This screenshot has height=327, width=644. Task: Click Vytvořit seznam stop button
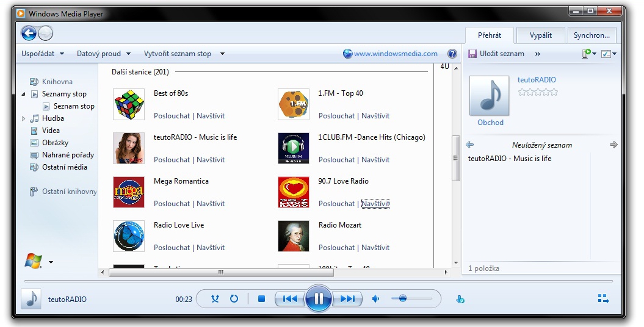pyautogui.click(x=178, y=54)
